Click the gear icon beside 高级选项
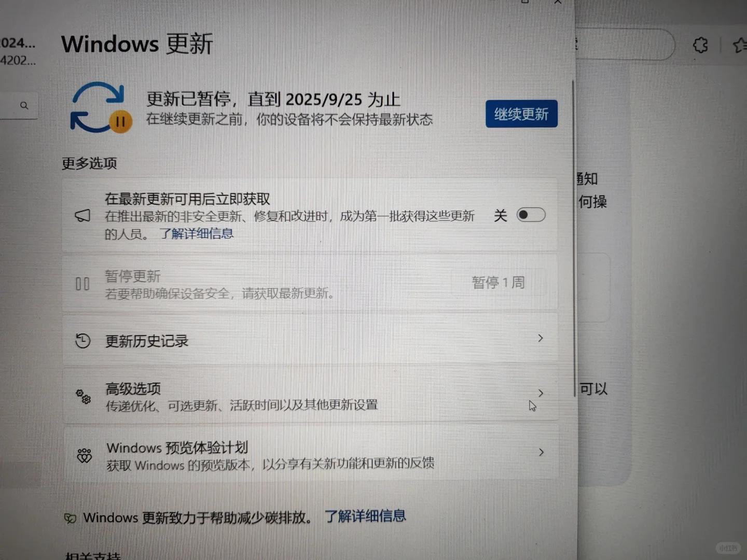Image resolution: width=747 pixels, height=560 pixels. [x=83, y=396]
